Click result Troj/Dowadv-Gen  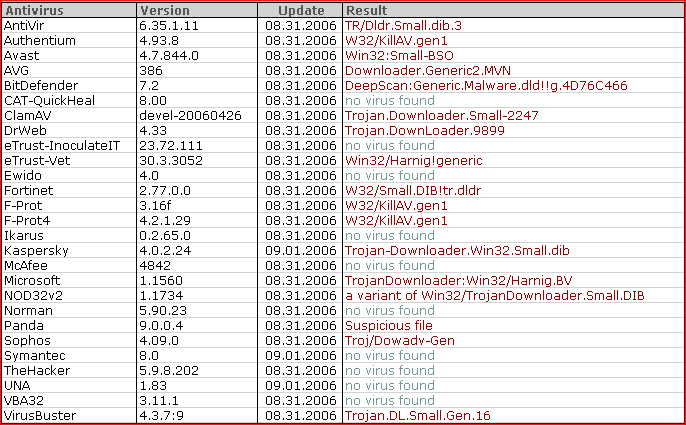pyautogui.click(x=400, y=341)
